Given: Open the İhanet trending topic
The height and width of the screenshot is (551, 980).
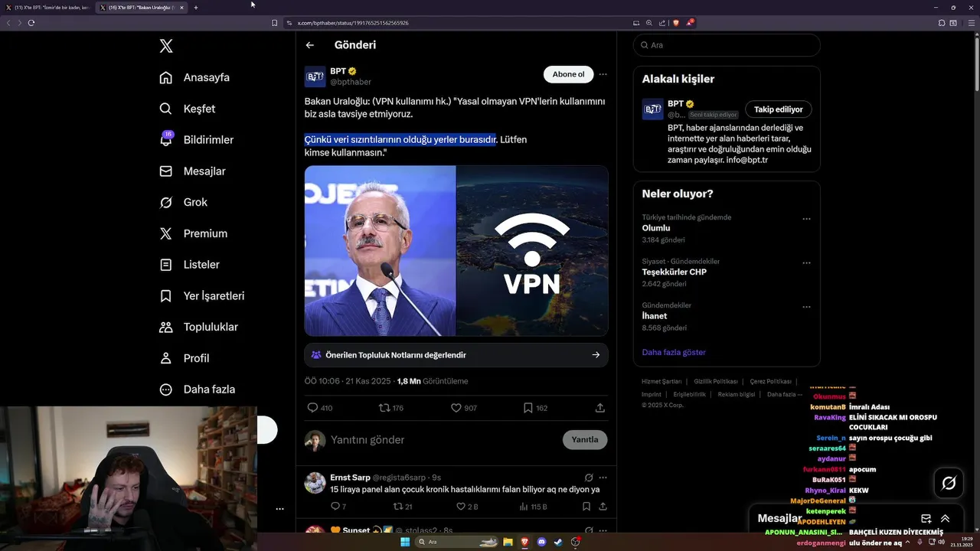Looking at the screenshot, I should 655,316.
